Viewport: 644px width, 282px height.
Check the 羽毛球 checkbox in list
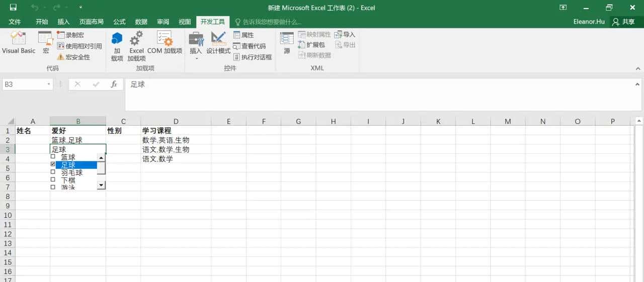(x=53, y=172)
